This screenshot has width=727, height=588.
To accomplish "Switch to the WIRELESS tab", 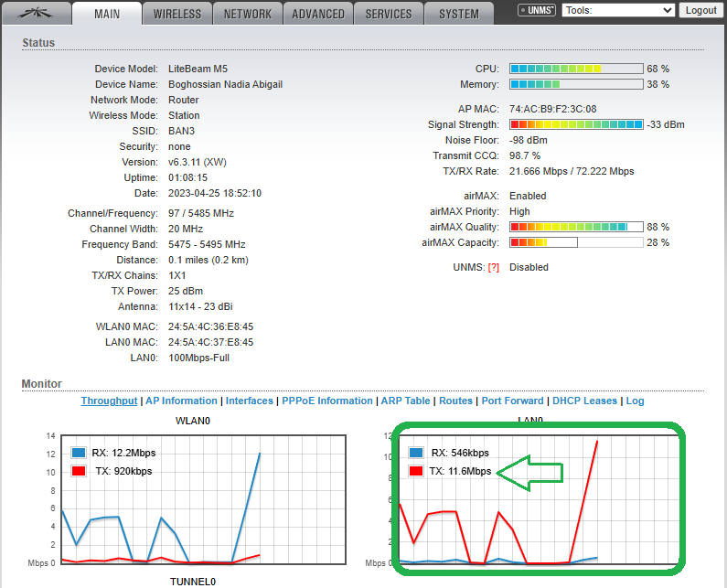I will pyautogui.click(x=177, y=14).
